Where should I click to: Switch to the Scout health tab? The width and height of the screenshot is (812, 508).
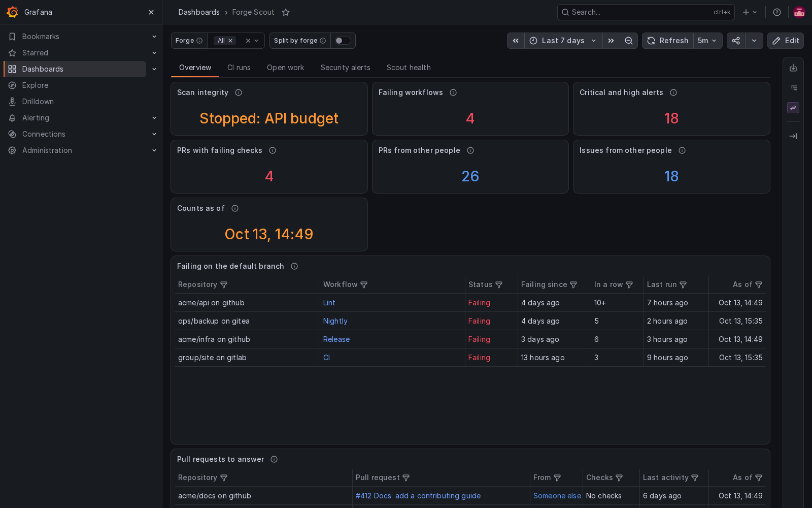tap(409, 68)
